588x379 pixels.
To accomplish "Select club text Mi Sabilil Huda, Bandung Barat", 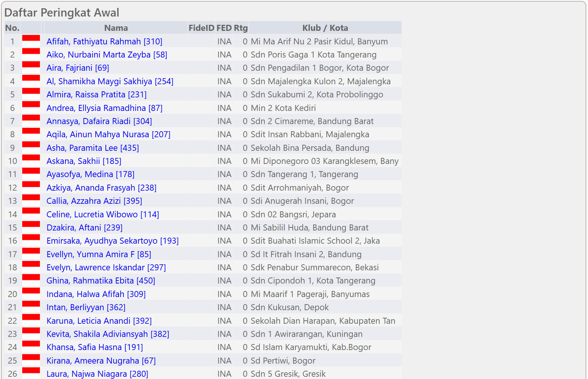I will point(310,227).
